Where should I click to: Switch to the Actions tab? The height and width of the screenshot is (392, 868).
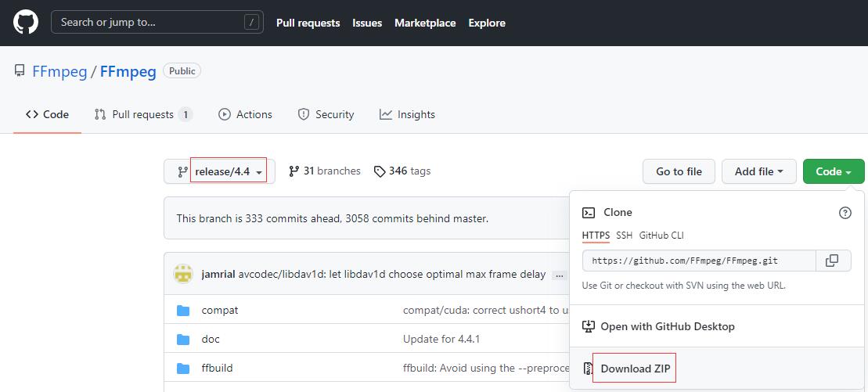[245, 114]
